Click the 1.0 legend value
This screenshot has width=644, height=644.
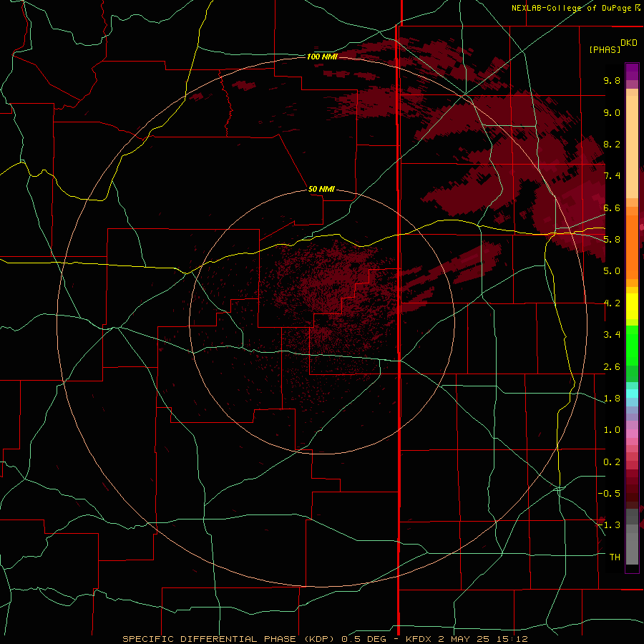(612, 430)
